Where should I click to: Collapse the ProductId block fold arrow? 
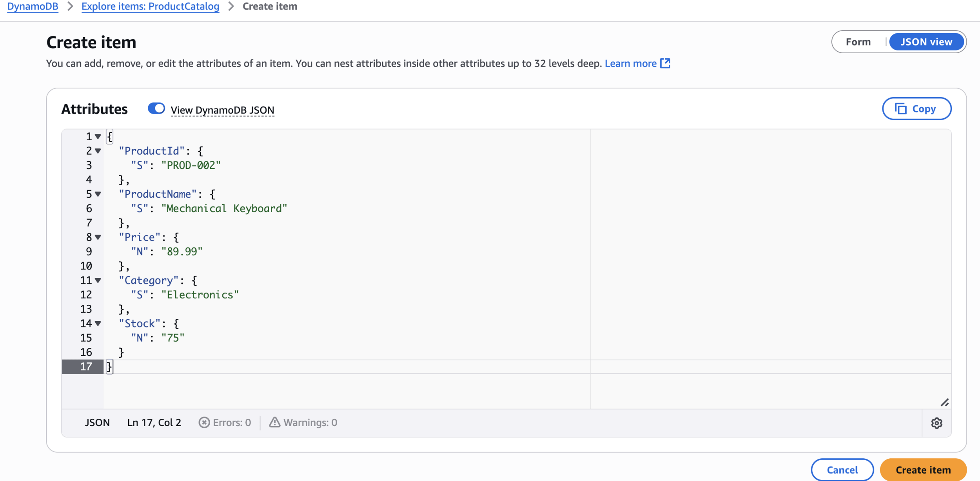98,151
